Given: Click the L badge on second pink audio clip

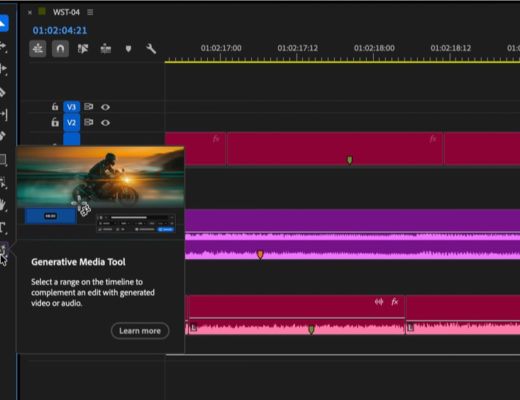Looking at the screenshot, I should click(410, 327).
